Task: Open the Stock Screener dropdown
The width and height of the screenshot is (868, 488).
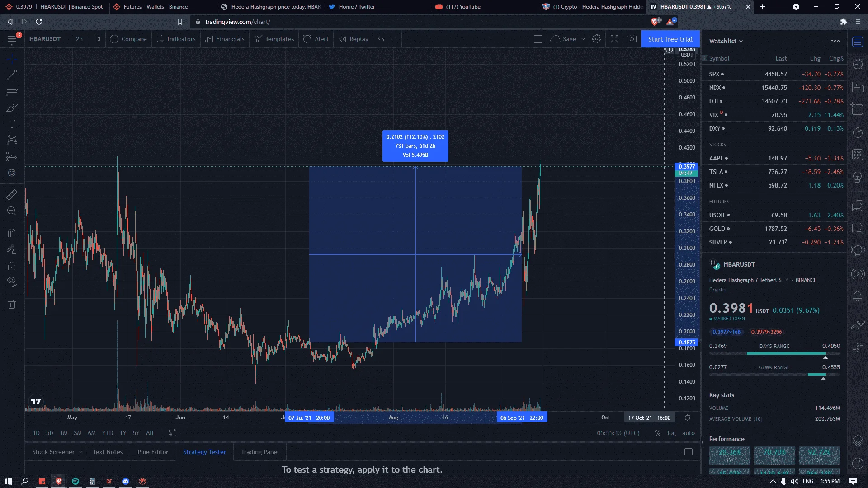Action: (x=57, y=452)
